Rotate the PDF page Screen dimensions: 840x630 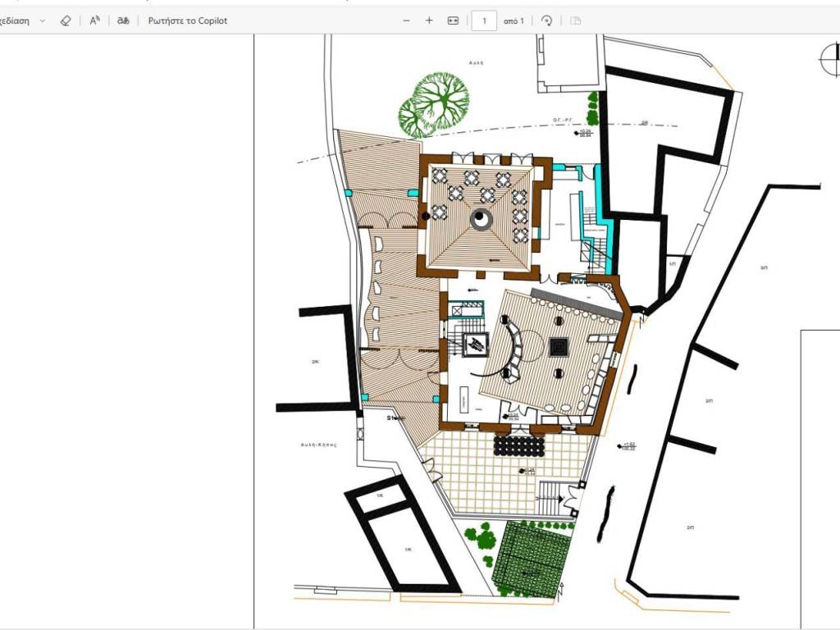[x=547, y=21]
